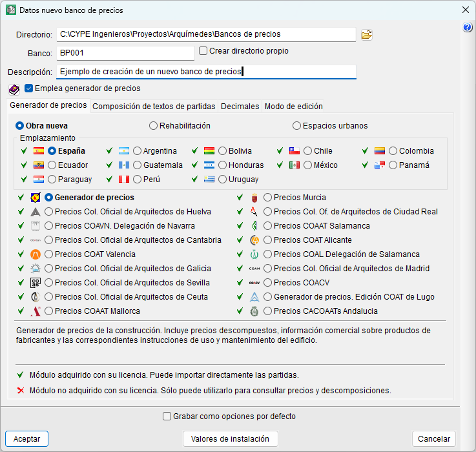
Task: Select the Espacios urbanos option
Action: click(x=296, y=126)
